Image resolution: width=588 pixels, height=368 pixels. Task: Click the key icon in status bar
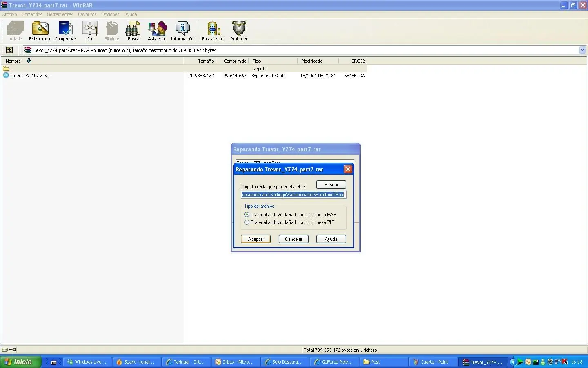13,350
